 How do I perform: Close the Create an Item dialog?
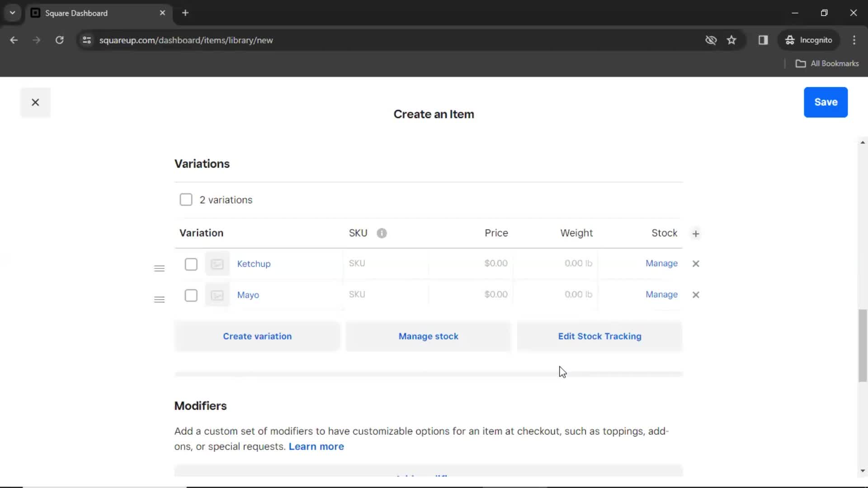tap(35, 103)
